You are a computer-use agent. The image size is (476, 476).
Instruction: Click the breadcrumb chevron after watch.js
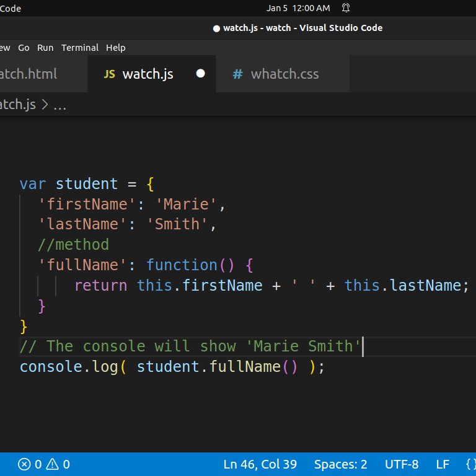(45, 104)
